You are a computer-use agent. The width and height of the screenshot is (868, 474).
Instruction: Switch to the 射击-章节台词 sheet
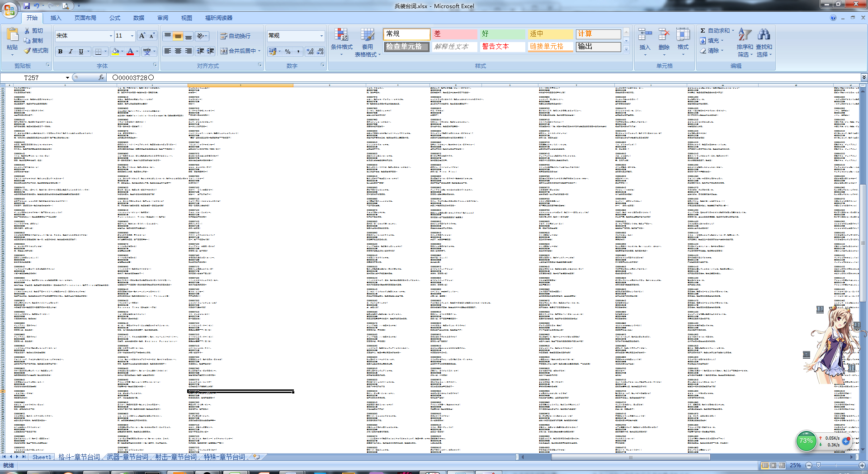(176, 457)
